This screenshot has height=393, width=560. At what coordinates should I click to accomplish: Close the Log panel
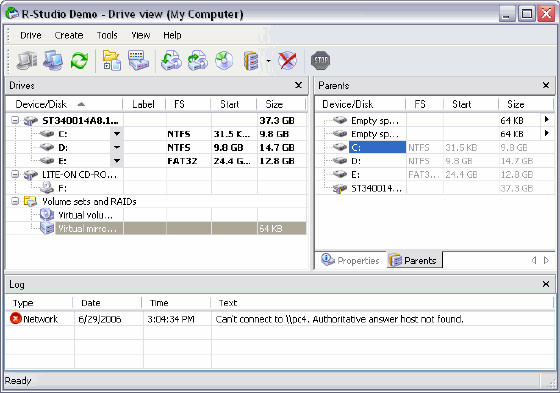click(546, 284)
